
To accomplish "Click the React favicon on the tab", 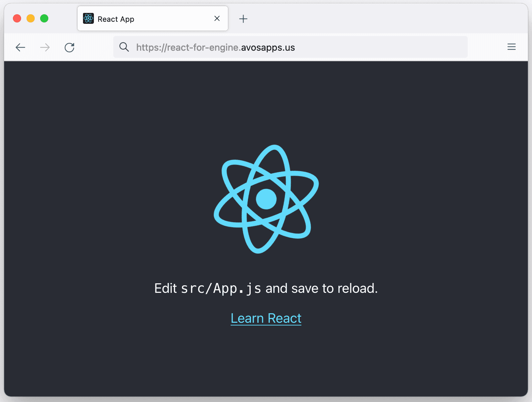I will pos(88,18).
